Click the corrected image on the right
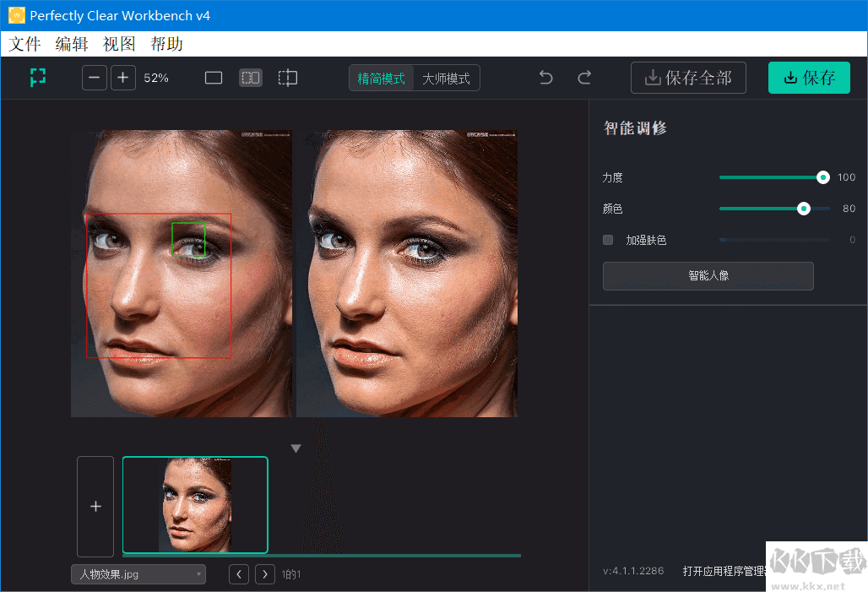This screenshot has width=868, height=592. click(x=407, y=274)
